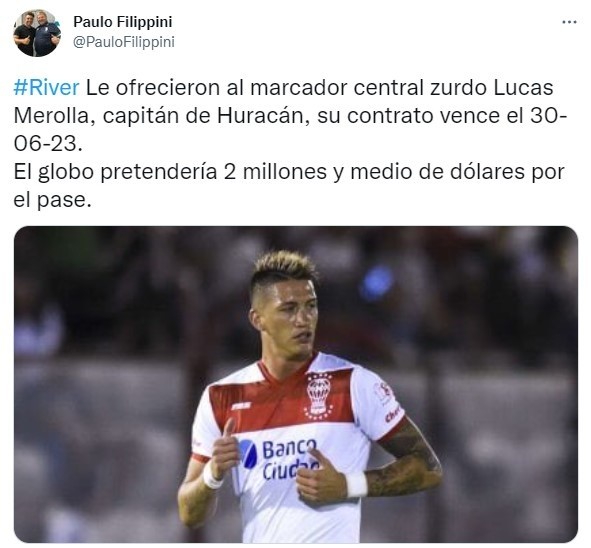Open the #River hashtag
Viewport: 591px width, 548px height.
[46, 87]
